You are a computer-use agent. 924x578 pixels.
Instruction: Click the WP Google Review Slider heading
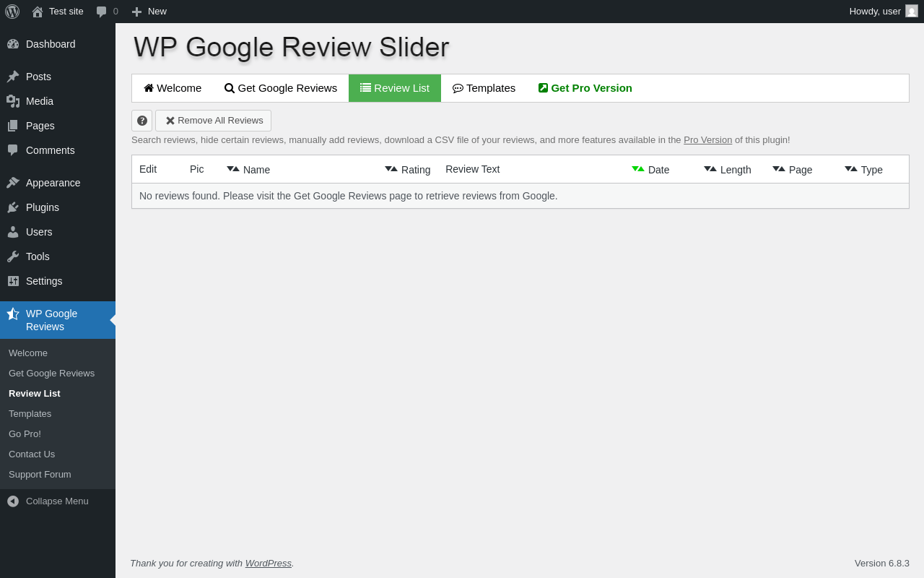click(x=292, y=47)
